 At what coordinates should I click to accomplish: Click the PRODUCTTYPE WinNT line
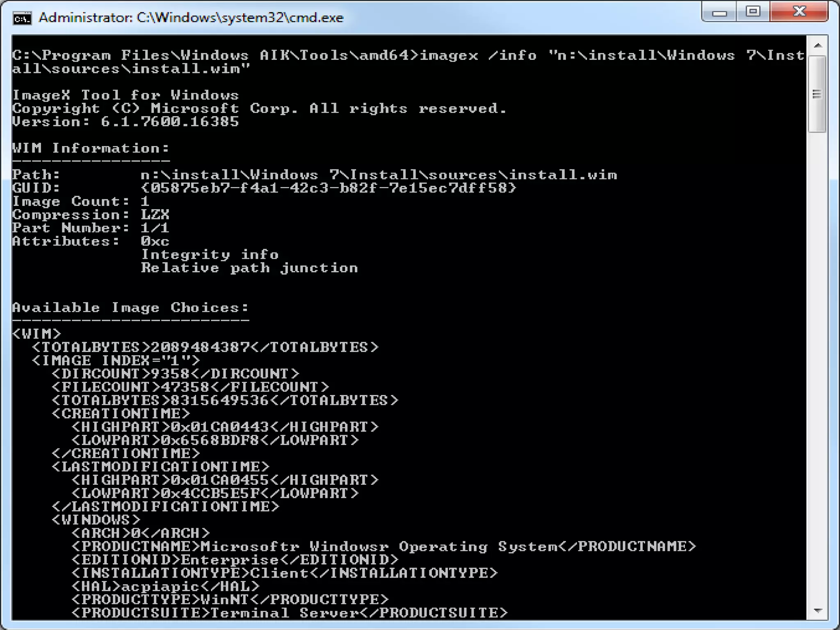[x=230, y=599]
